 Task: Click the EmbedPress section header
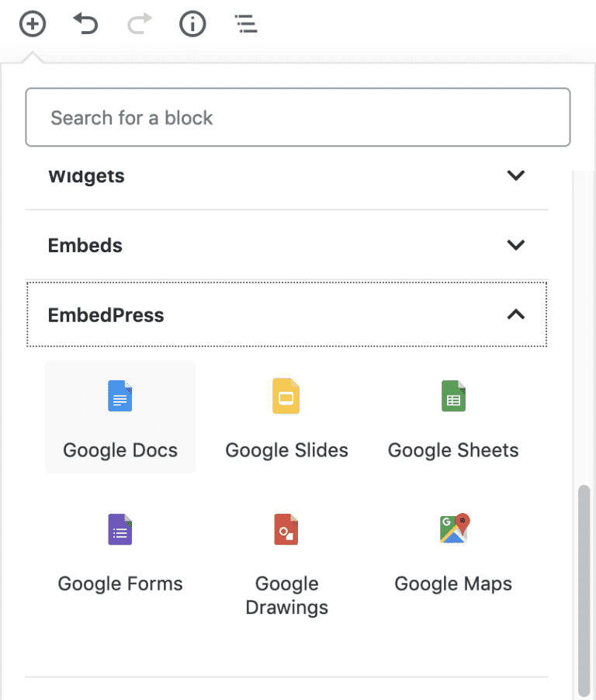coord(106,315)
